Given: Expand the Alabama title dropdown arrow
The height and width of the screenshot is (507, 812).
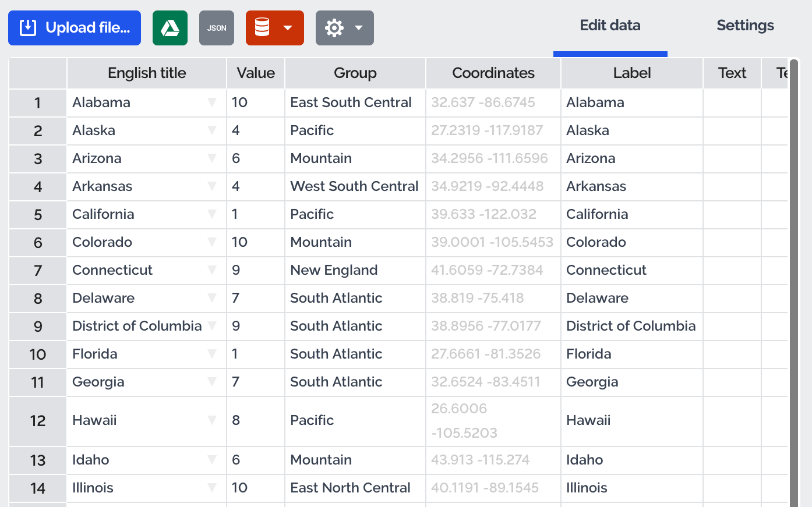Looking at the screenshot, I should (212, 102).
